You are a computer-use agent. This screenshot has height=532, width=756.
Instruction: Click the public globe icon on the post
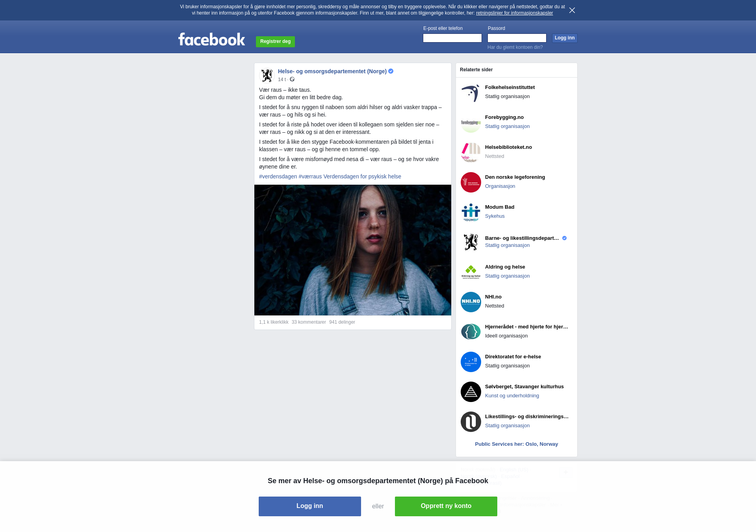292,79
